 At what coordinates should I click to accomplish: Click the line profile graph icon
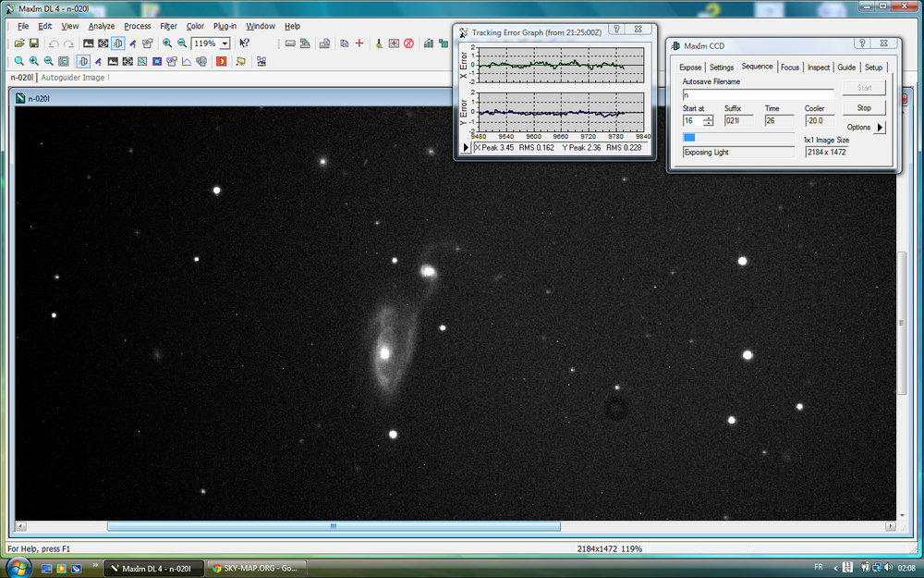tap(187, 61)
